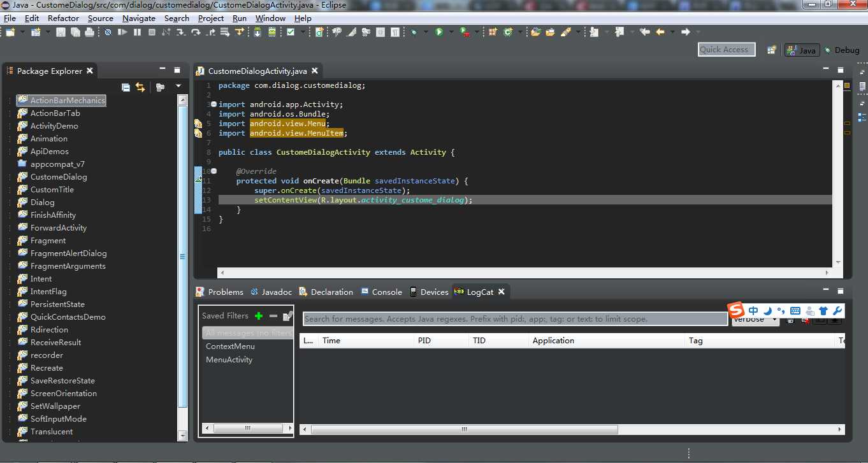Open Back navigation history dropdown arrow

tap(672, 32)
